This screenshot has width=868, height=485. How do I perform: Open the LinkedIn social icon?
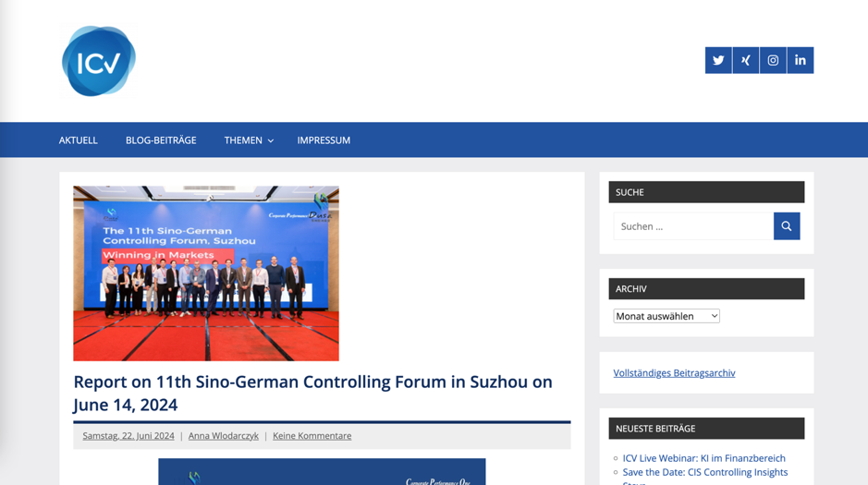pos(801,60)
